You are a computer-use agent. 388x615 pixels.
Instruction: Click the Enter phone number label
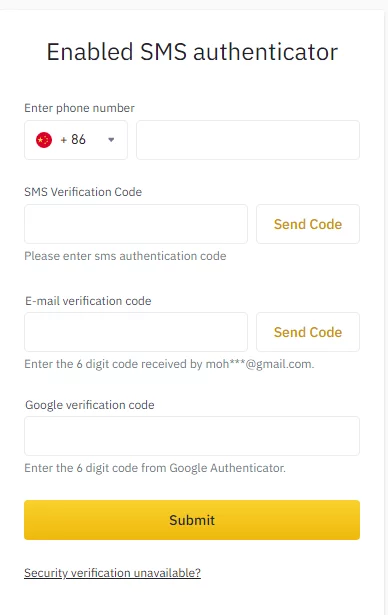coord(79,108)
